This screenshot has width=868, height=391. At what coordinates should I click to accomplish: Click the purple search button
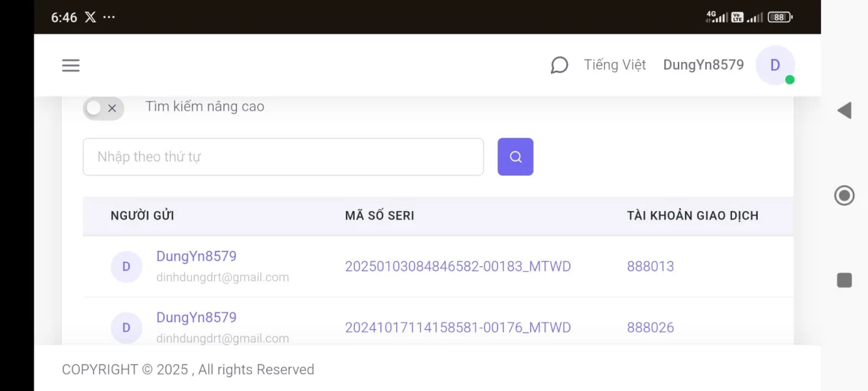[x=515, y=156]
